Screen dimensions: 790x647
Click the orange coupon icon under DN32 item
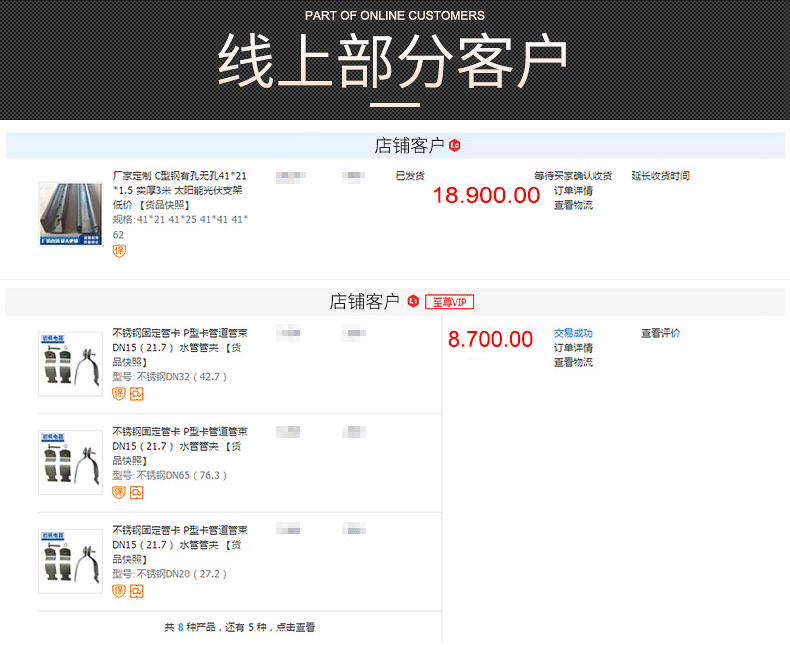(x=137, y=394)
